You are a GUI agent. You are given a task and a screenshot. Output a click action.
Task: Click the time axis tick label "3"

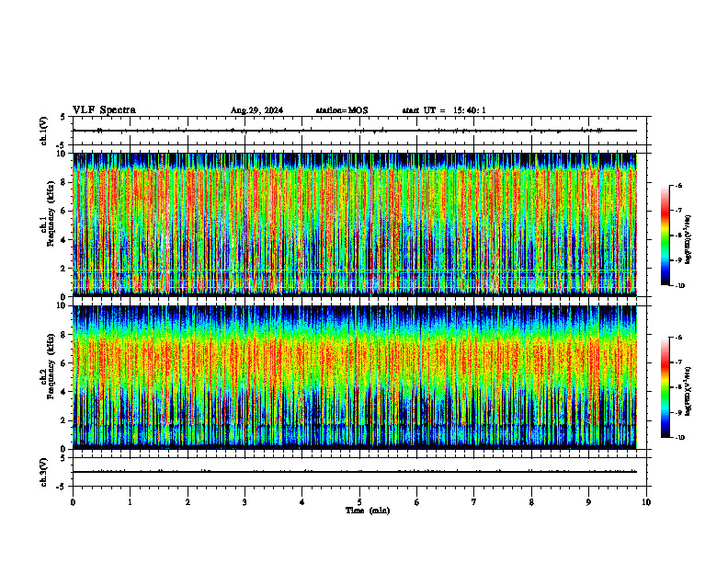click(245, 502)
